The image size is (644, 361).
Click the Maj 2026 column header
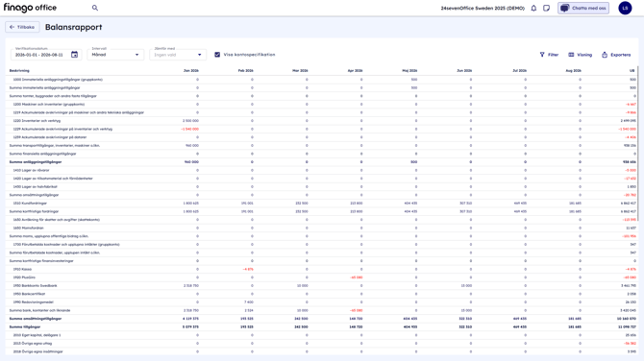click(x=409, y=70)
